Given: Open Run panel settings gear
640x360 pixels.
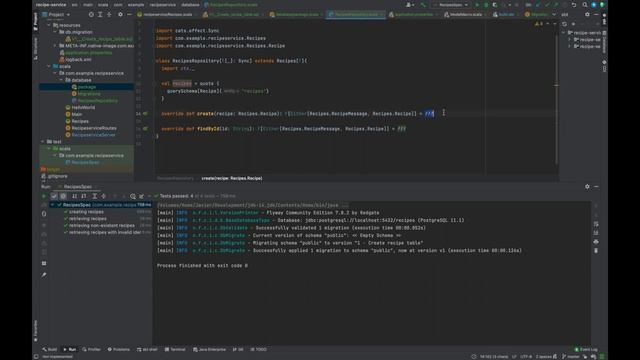Looking at the screenshot, I should (587, 187).
